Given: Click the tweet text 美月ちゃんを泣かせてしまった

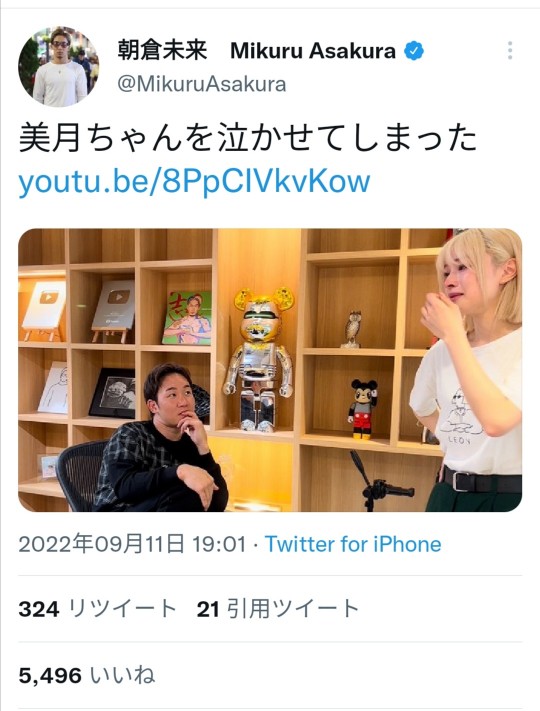Looking at the screenshot, I should pyautogui.click(x=248, y=138).
